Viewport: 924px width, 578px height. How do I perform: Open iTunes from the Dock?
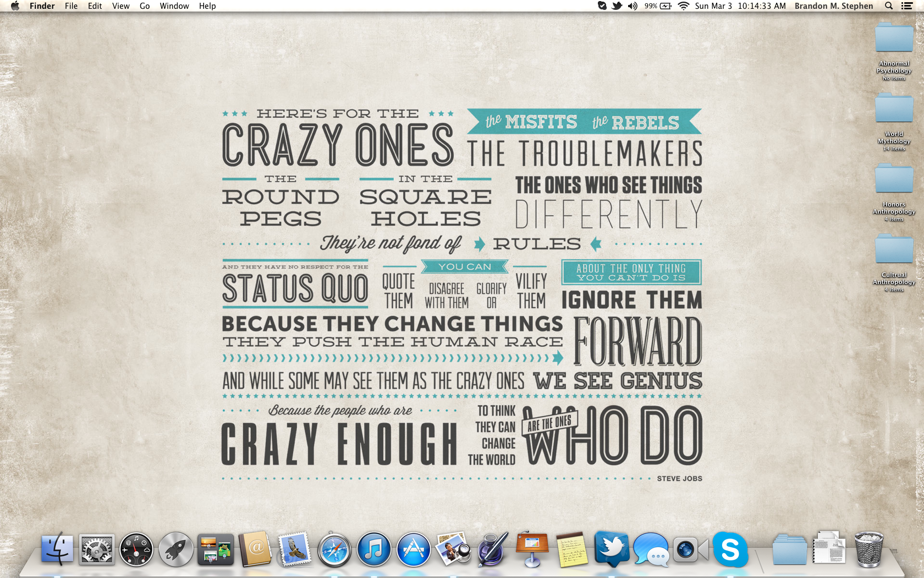374,549
